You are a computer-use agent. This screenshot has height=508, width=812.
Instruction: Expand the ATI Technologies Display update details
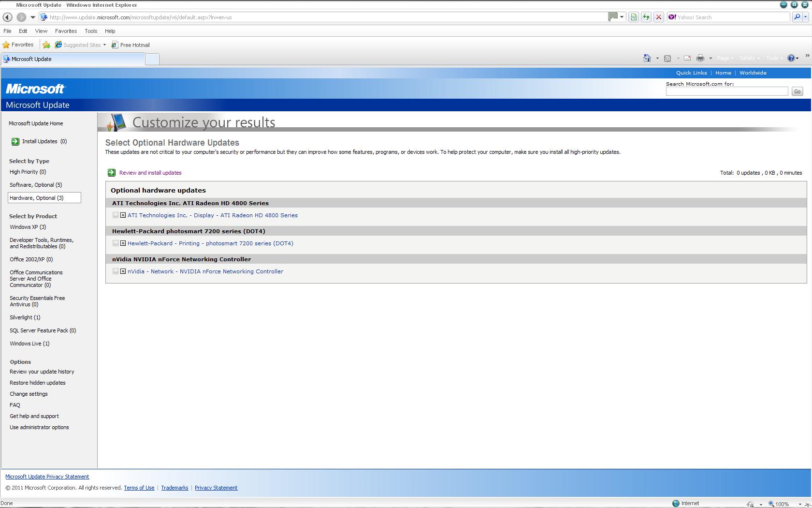[123, 215]
